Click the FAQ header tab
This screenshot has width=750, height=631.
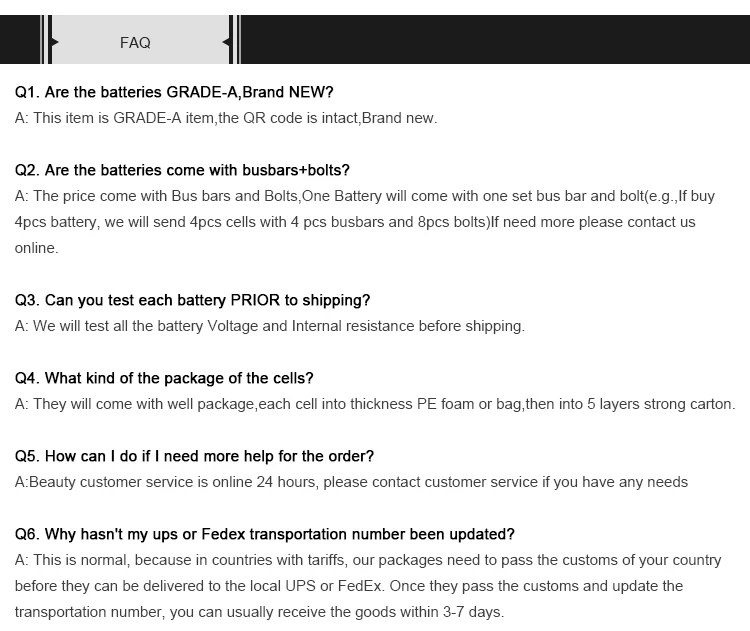(135, 42)
